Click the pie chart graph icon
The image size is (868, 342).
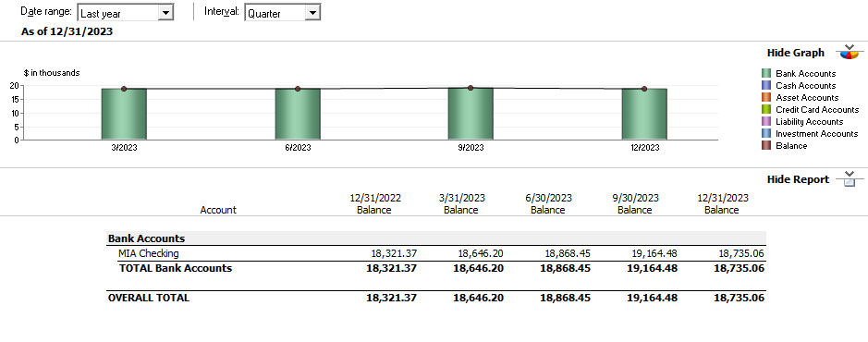pyautogui.click(x=849, y=53)
